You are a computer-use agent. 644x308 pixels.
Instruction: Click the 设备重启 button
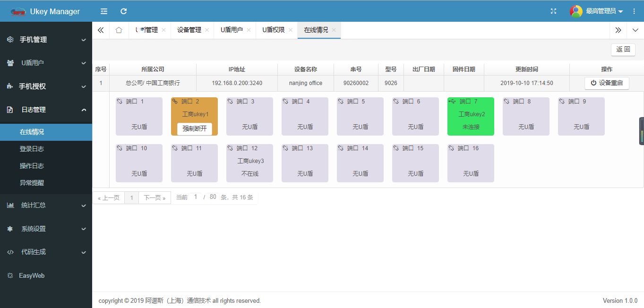point(607,83)
